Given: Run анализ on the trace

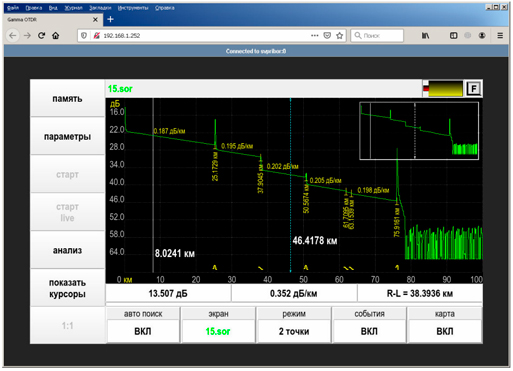Looking at the screenshot, I should coord(67,250).
